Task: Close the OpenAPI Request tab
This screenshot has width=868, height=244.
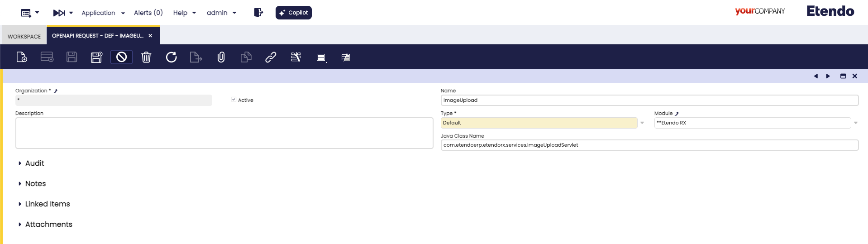Action: coord(150,36)
